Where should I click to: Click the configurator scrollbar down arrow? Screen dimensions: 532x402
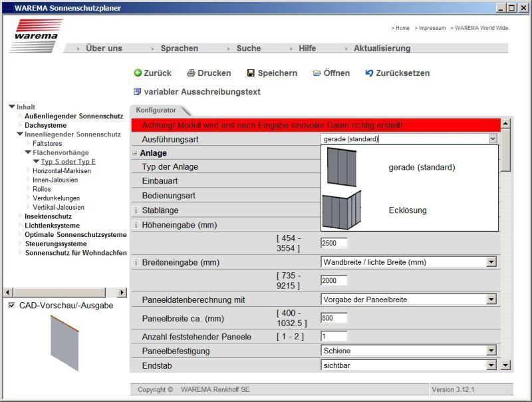[505, 365]
